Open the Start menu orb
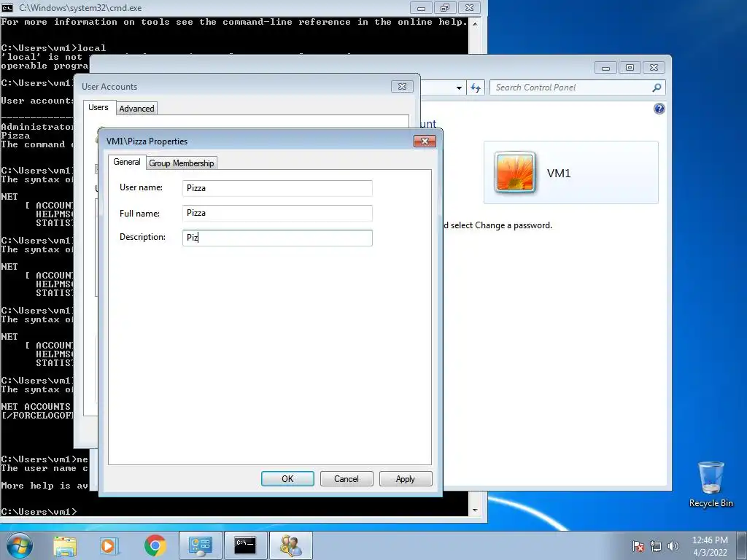The width and height of the screenshot is (747, 560). tap(20, 545)
